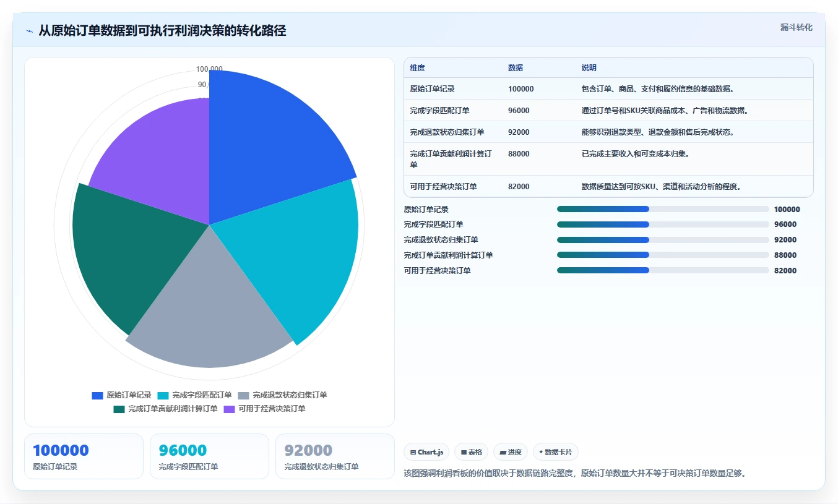Screen dimensions: 838x504
Task: Click the 进度 tag
Action: pos(511,452)
